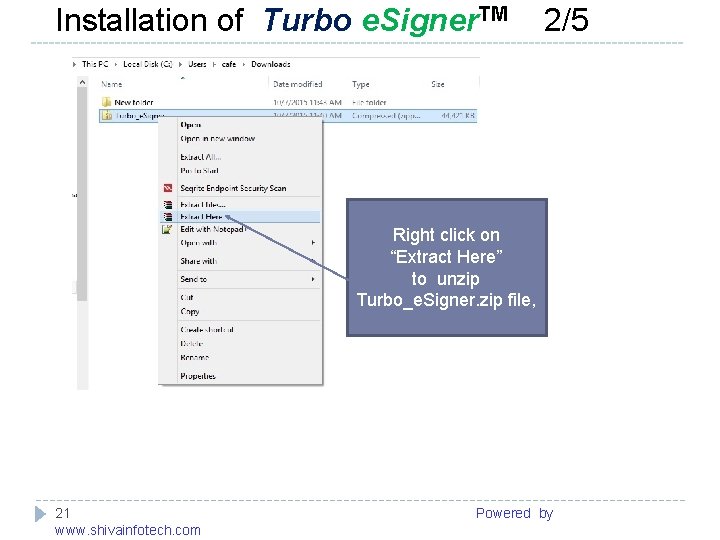Choose Copy from the context menu
This screenshot has width=720, height=540.
point(190,312)
